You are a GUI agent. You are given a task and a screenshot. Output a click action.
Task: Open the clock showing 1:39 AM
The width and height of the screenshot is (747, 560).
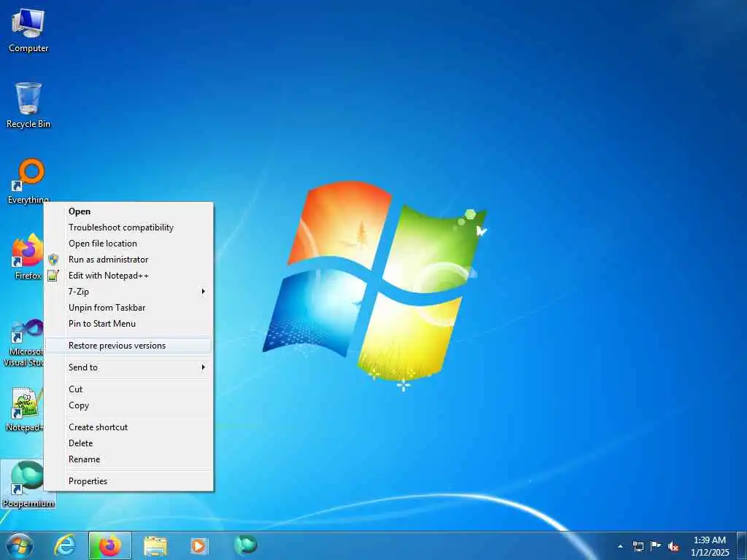710,546
